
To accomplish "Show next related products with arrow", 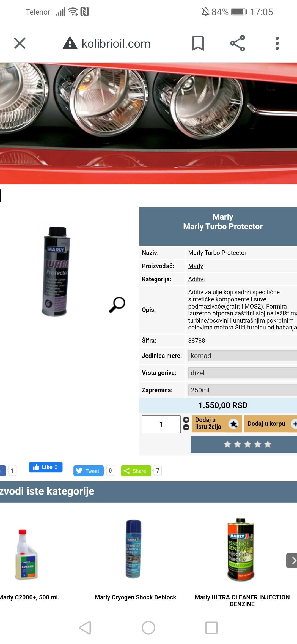I will (292, 560).
